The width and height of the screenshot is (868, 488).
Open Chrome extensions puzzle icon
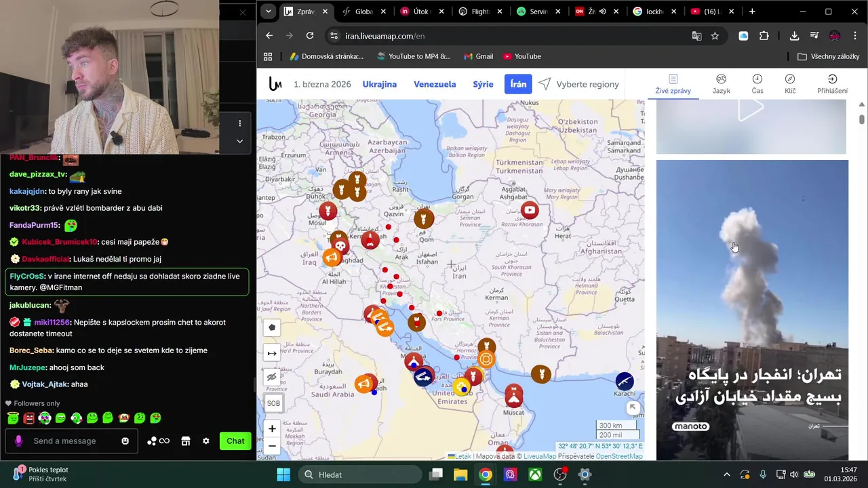(764, 36)
